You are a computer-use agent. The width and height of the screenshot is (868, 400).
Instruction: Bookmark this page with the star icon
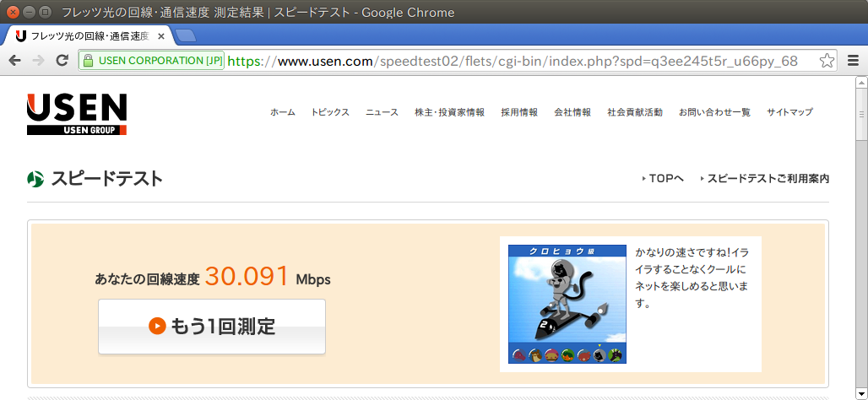coord(827,60)
